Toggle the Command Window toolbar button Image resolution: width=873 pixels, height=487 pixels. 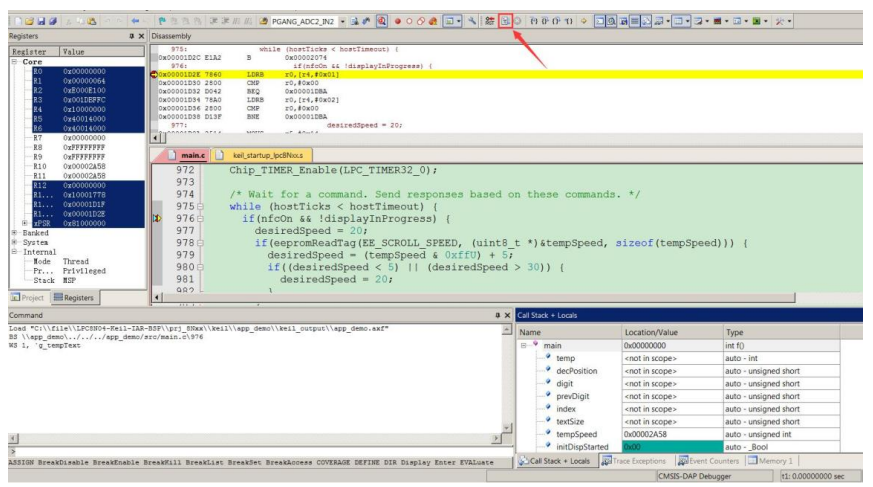click(600, 21)
